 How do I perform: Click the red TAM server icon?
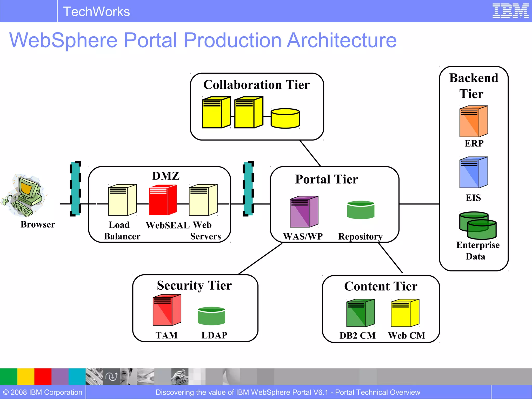click(x=167, y=310)
